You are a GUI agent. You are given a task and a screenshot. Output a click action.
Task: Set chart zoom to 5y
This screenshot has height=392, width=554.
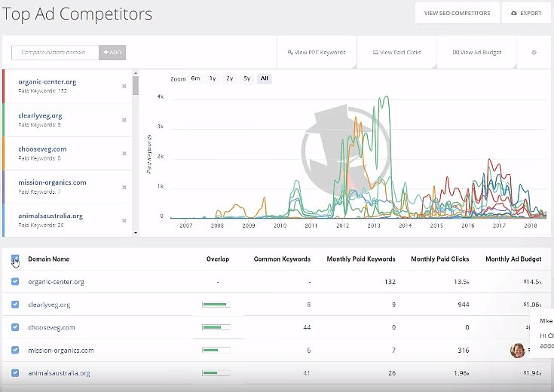click(x=247, y=78)
